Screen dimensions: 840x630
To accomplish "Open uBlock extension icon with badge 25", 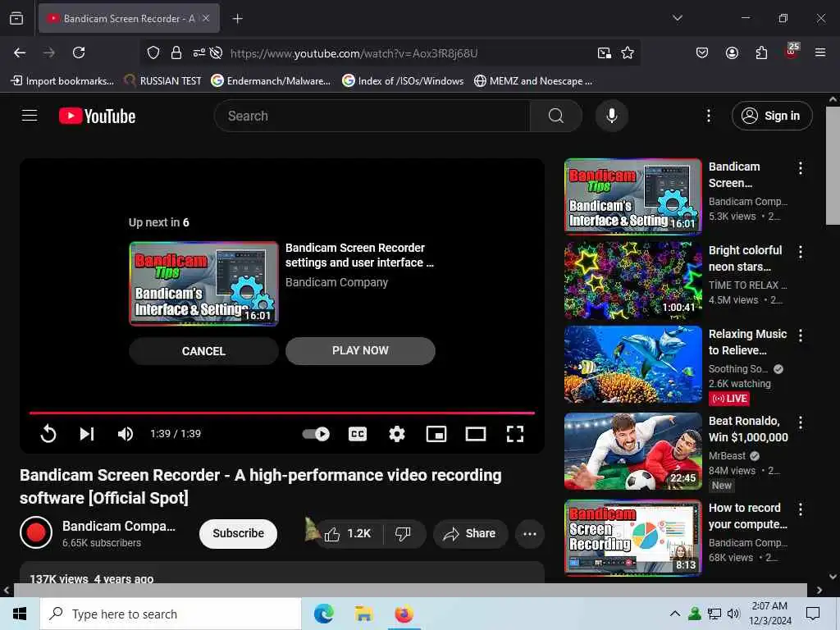I will [792, 52].
